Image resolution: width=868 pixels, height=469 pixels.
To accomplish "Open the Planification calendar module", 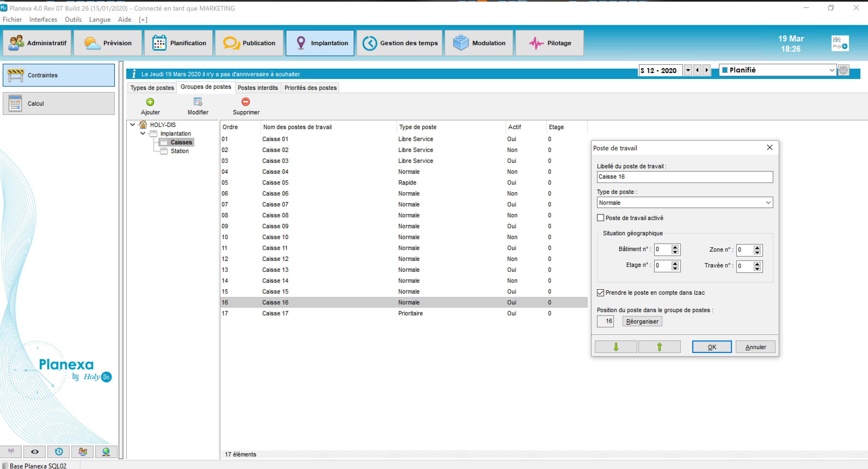I will (178, 43).
